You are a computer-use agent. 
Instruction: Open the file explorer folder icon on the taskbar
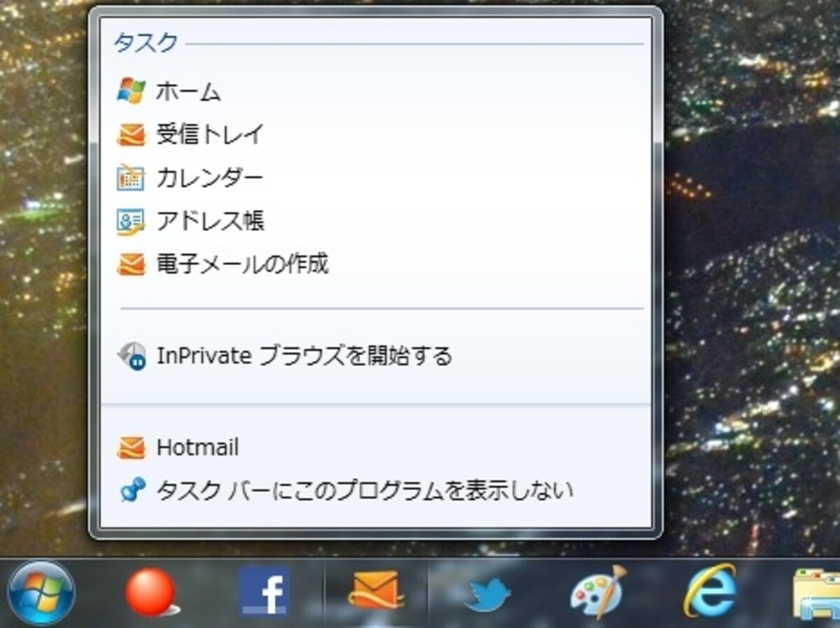817,594
